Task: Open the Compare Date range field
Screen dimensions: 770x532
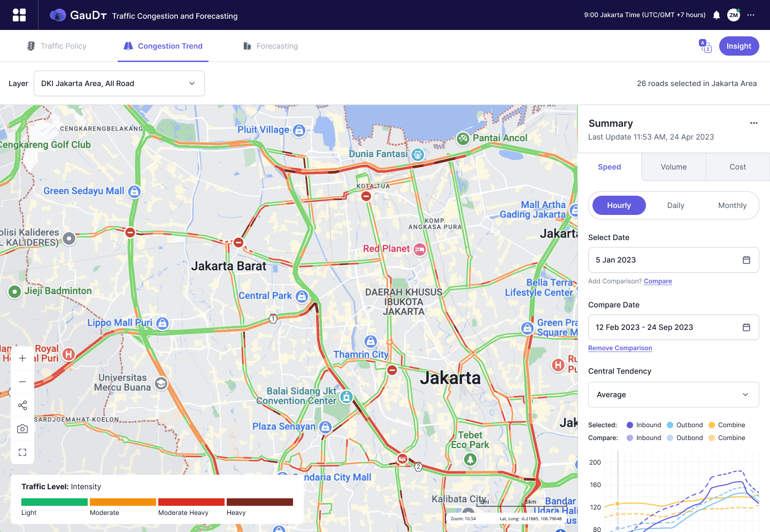Action: click(674, 327)
